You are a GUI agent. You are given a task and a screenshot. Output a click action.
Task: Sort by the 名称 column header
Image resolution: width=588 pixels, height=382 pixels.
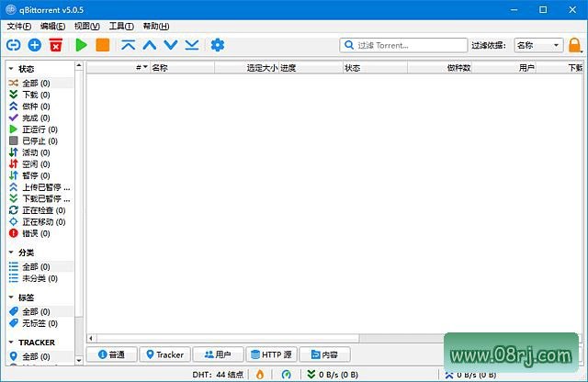coord(182,67)
